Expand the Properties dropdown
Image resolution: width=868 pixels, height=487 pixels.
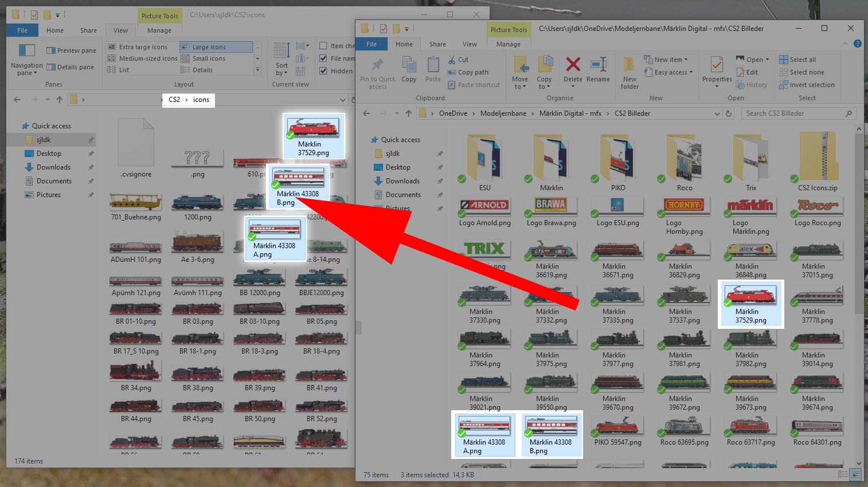point(717,87)
